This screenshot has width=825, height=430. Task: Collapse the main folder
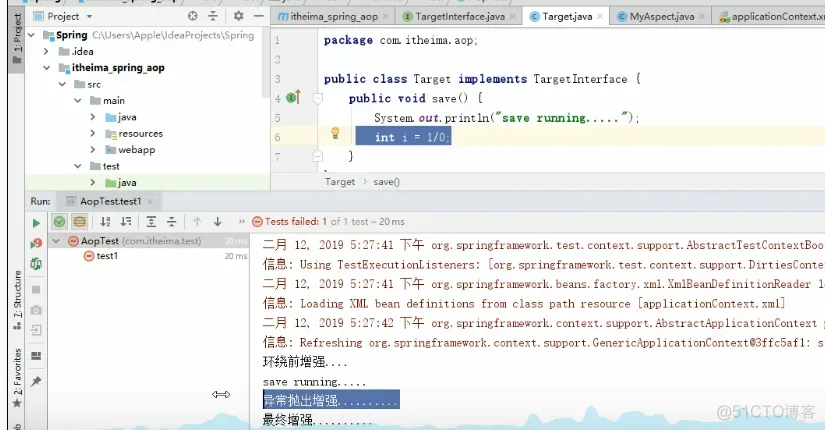[78, 101]
